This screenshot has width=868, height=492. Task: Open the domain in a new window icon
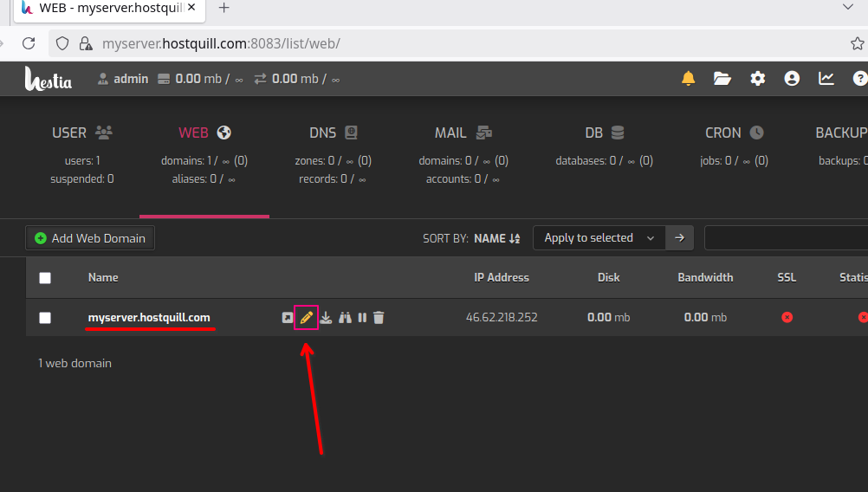click(x=288, y=318)
